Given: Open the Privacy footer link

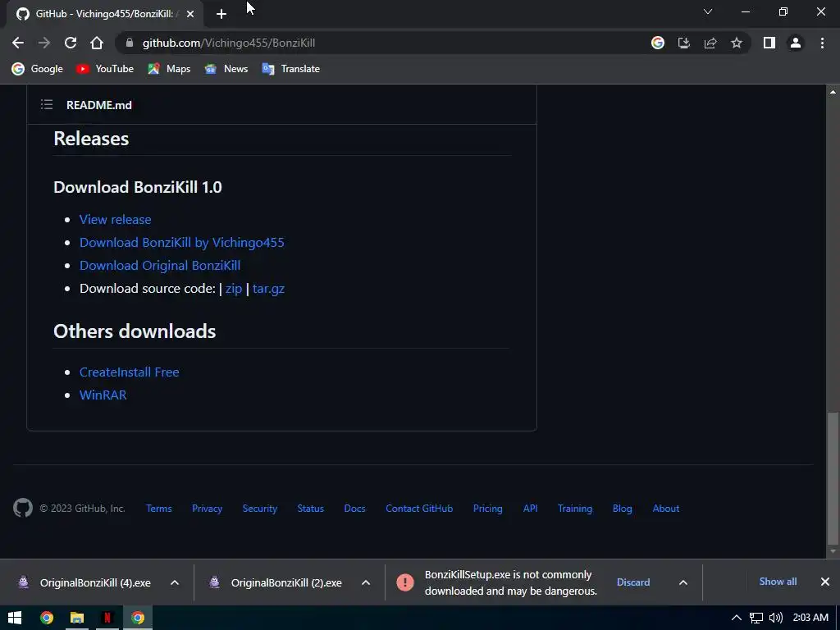Looking at the screenshot, I should click(208, 509).
